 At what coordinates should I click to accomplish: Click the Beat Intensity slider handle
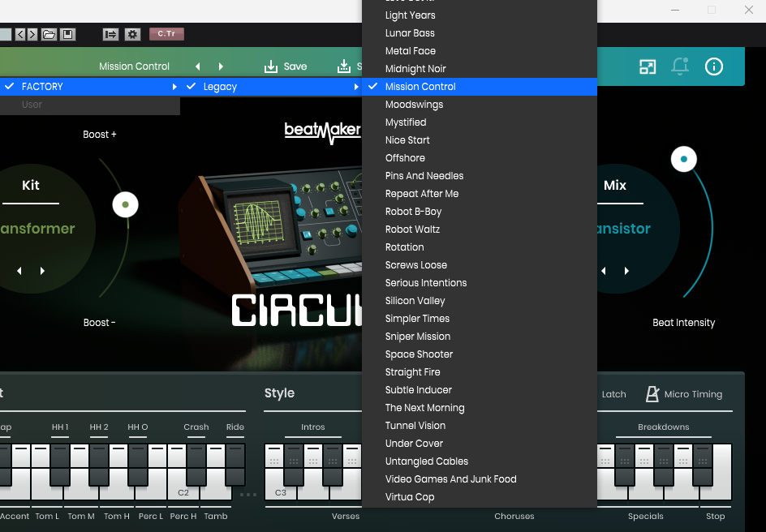pyautogui.click(x=684, y=159)
